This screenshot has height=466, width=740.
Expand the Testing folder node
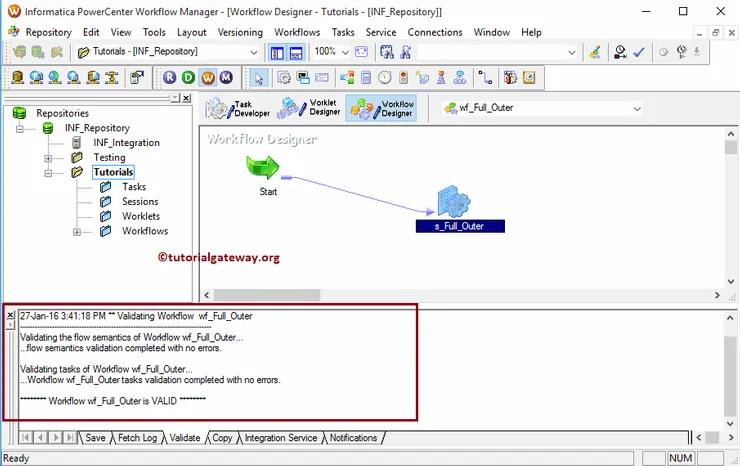48,158
